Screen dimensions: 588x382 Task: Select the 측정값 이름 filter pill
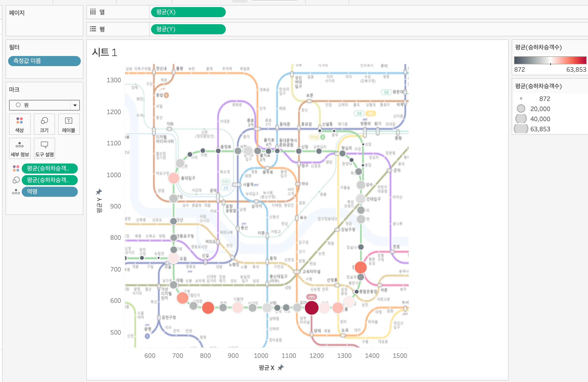(x=44, y=61)
